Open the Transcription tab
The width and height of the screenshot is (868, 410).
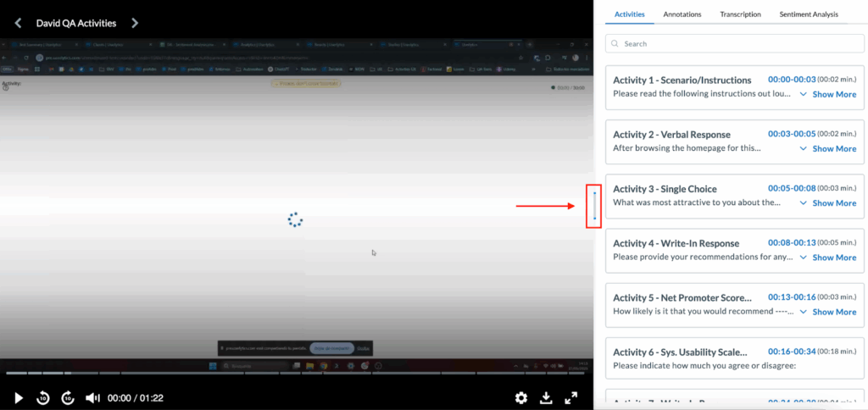(740, 14)
